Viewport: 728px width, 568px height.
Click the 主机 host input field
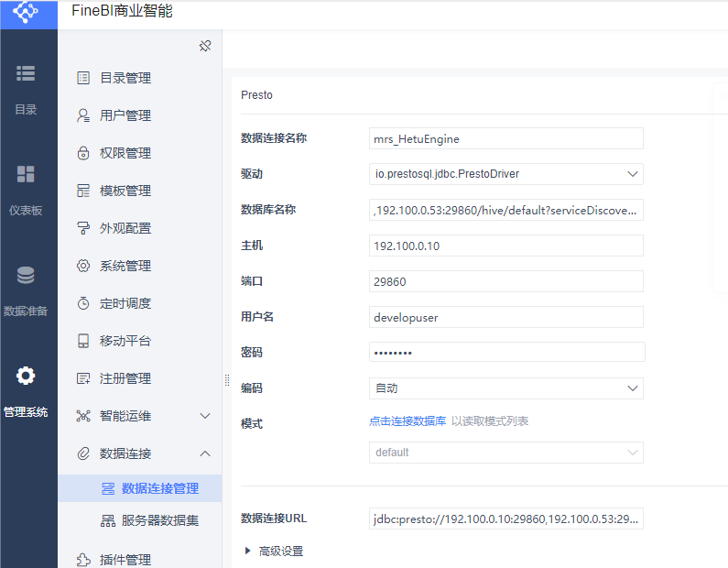point(506,246)
